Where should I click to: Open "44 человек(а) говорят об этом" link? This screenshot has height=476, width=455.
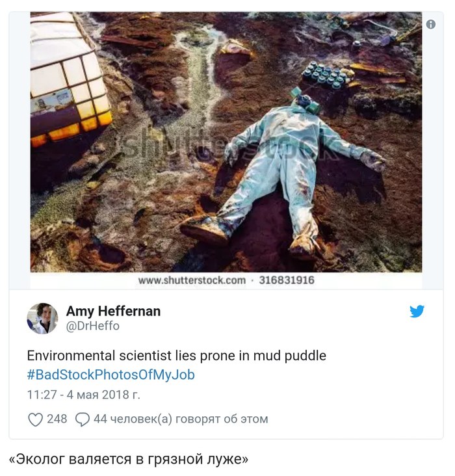click(181, 419)
